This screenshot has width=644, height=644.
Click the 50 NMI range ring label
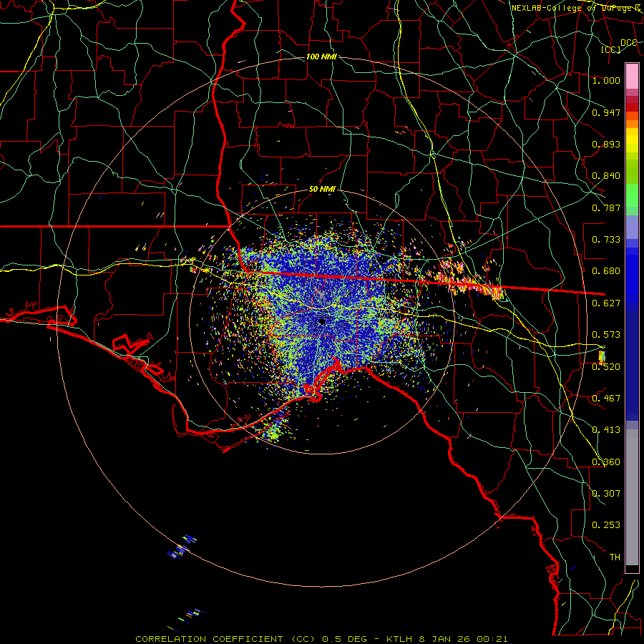322,190
